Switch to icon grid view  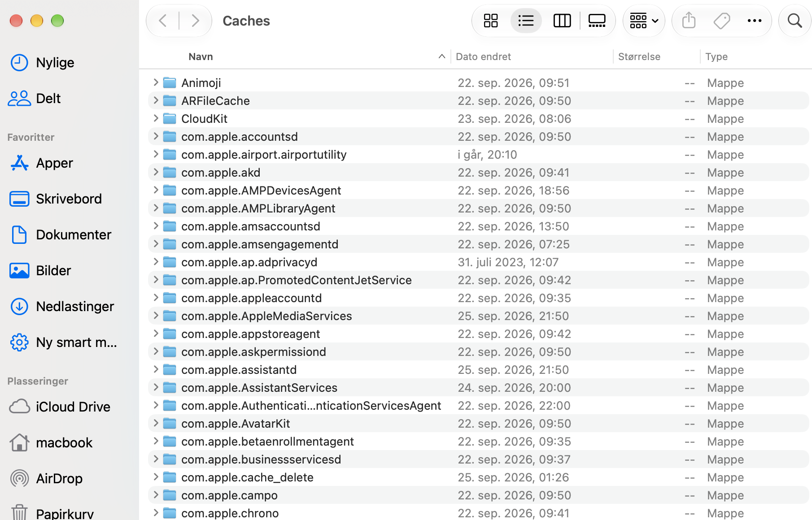[x=491, y=21]
